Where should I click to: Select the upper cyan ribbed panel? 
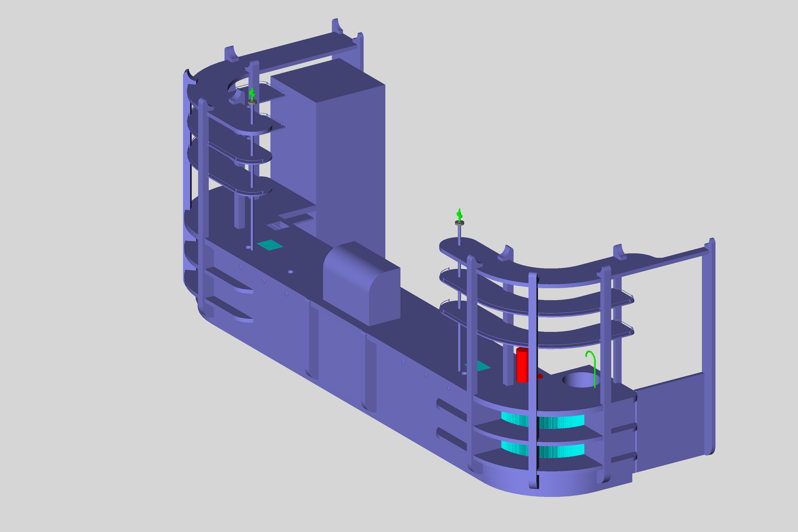click(x=543, y=420)
